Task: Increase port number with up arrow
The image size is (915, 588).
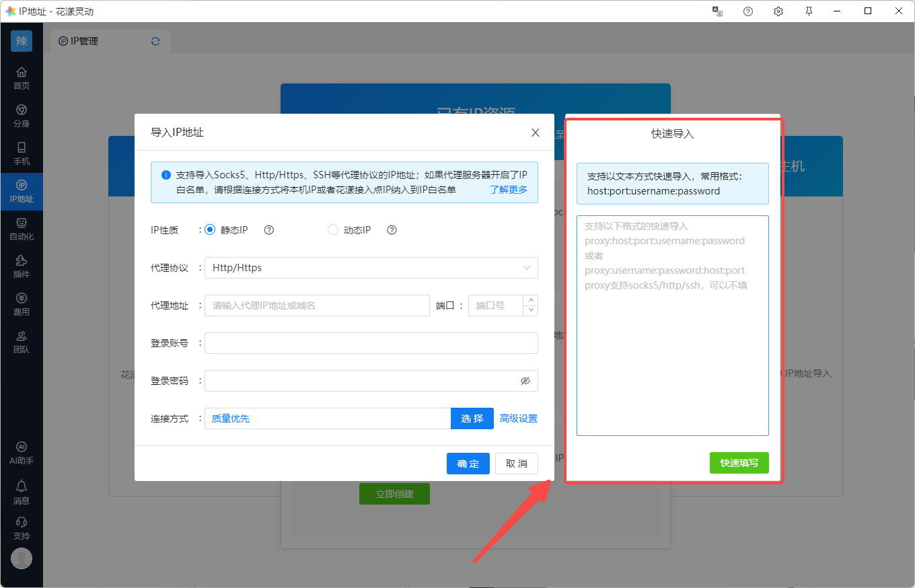Action: (x=532, y=301)
